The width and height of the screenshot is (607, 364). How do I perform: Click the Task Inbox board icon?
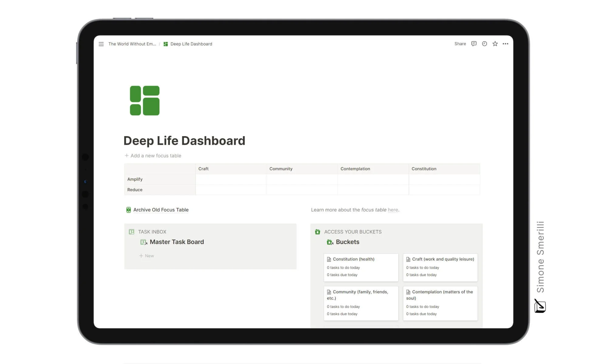(x=131, y=232)
